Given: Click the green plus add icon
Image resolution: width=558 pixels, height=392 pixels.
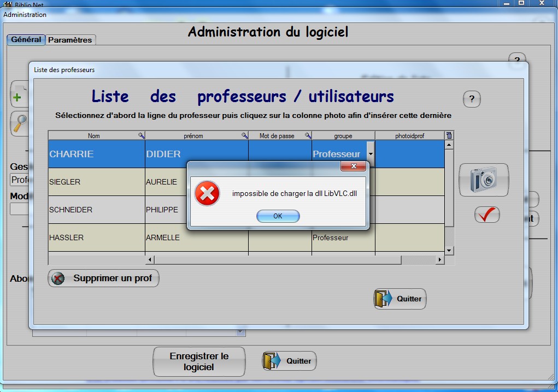Looking at the screenshot, I should pyautogui.click(x=17, y=97).
